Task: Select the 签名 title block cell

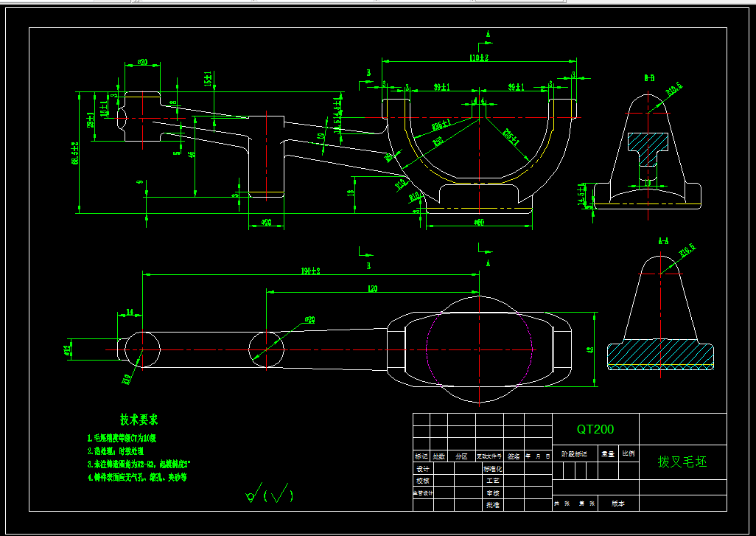Action: coord(514,456)
